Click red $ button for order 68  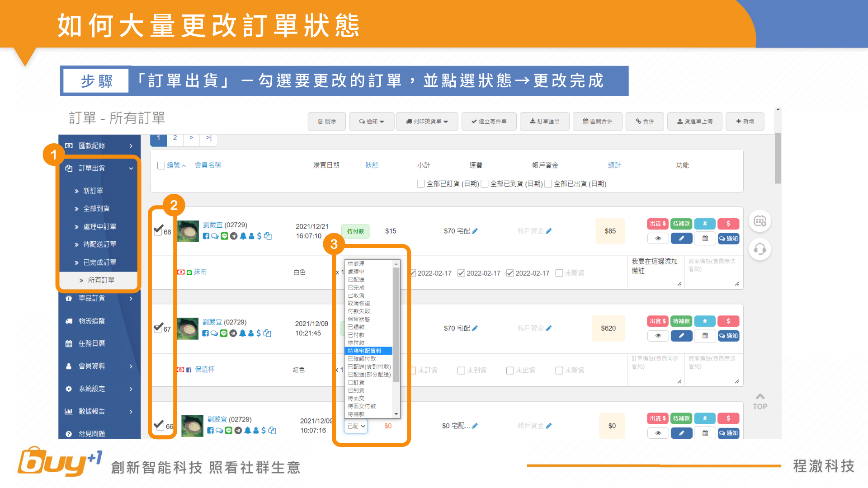point(728,224)
